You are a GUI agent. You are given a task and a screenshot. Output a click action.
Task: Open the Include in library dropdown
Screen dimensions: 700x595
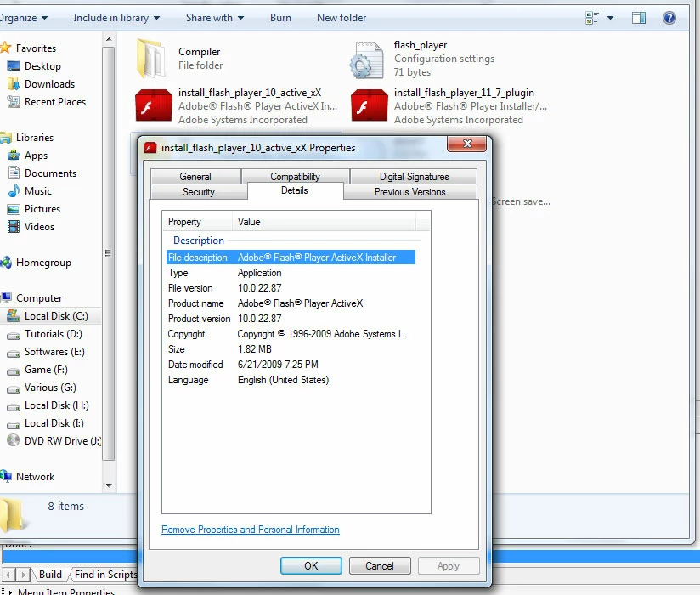pyautogui.click(x=116, y=18)
